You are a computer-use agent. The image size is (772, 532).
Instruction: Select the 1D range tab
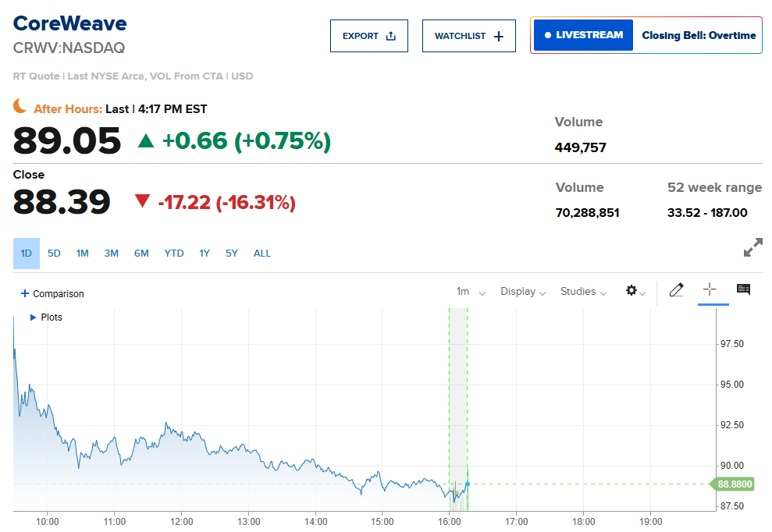[26, 254]
